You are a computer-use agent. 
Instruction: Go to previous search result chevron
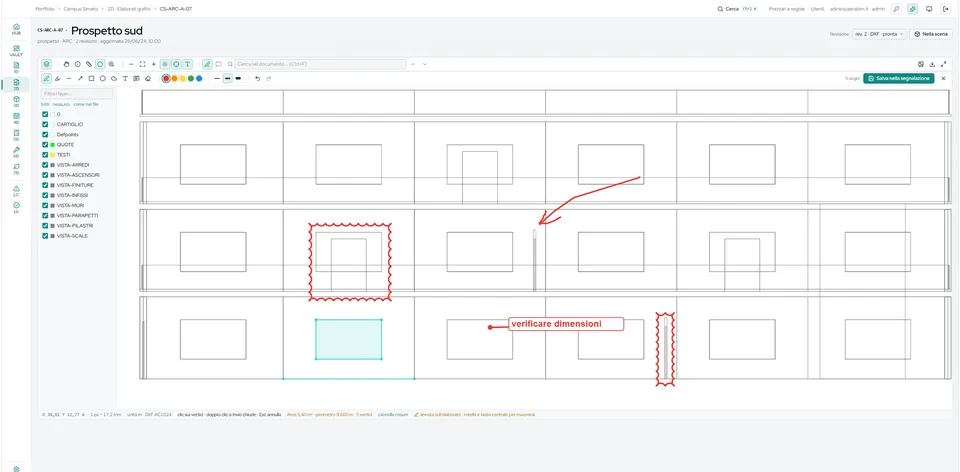(x=413, y=64)
